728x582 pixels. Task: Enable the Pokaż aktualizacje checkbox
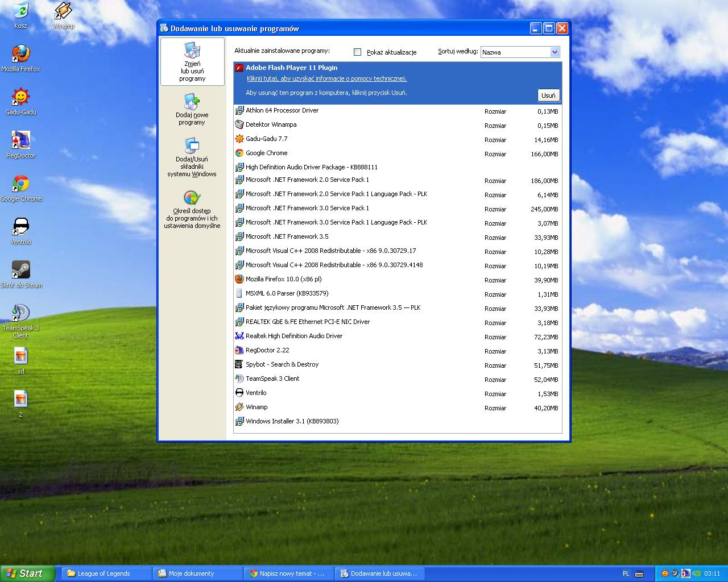(x=358, y=52)
